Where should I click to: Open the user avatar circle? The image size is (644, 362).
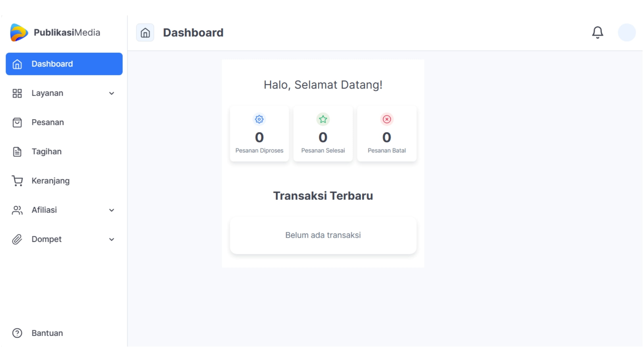tap(627, 33)
